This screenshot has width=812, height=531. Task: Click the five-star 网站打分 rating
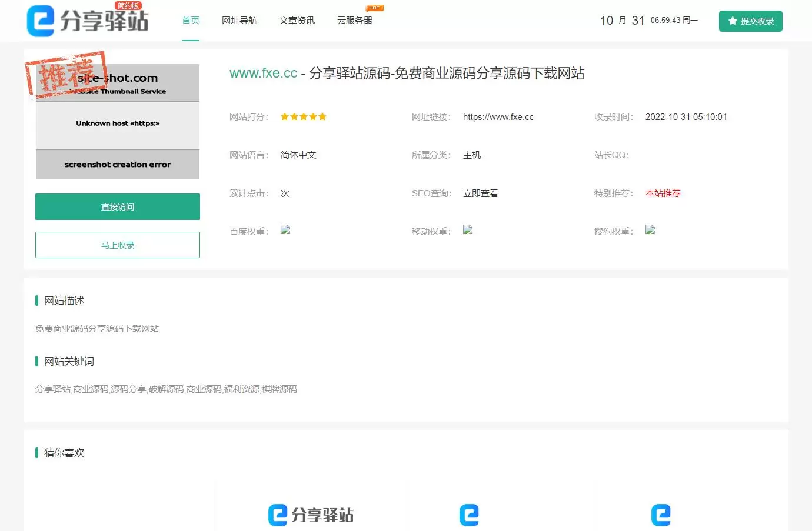(x=304, y=117)
